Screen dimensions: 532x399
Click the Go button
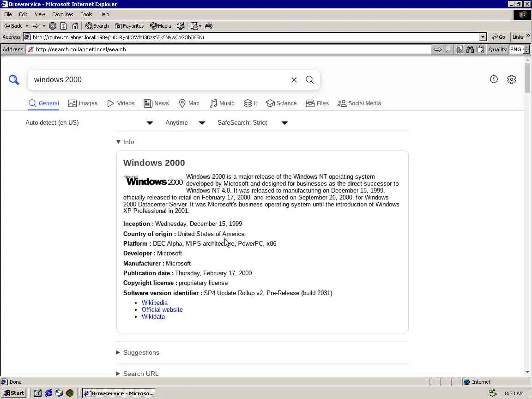[499, 37]
